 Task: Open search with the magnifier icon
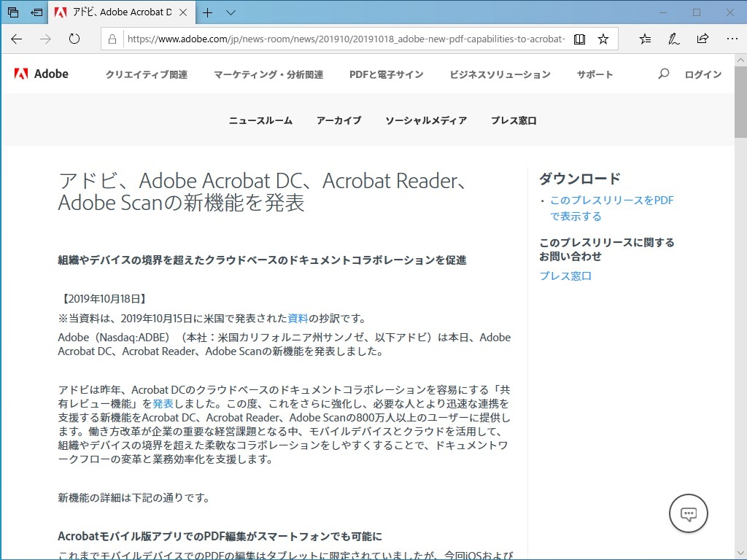[x=663, y=73]
